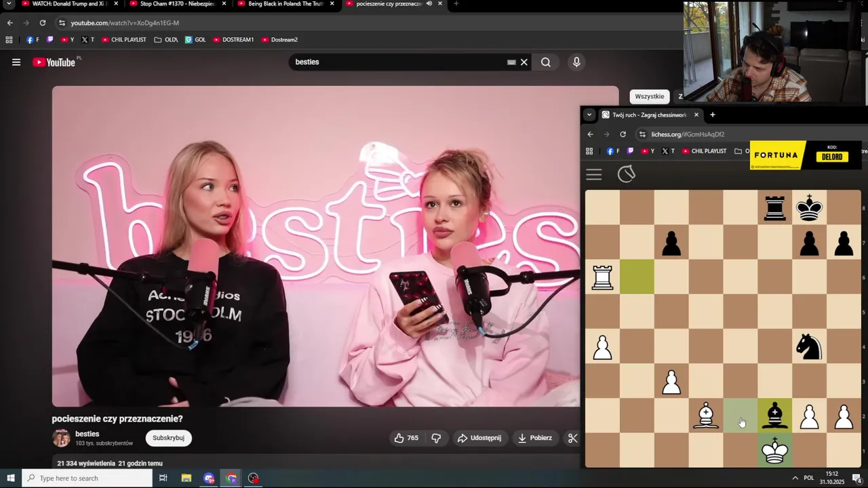Reload the lichess page
This screenshot has width=868, height=488.
click(x=623, y=134)
